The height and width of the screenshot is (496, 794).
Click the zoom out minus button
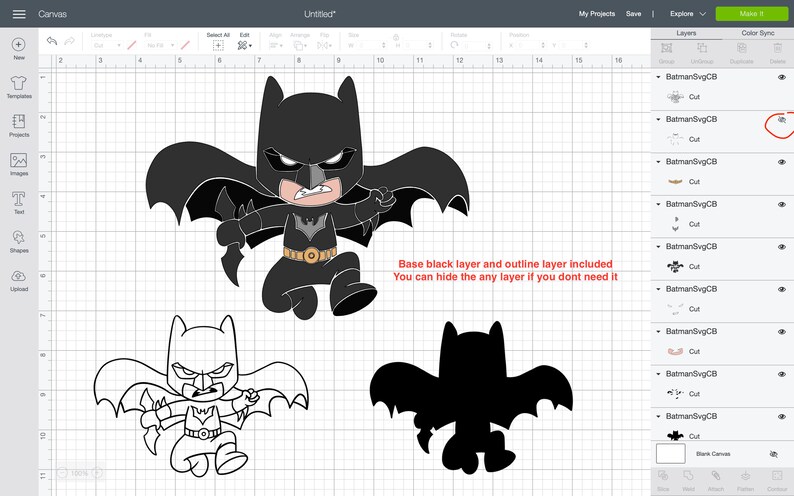(x=62, y=473)
